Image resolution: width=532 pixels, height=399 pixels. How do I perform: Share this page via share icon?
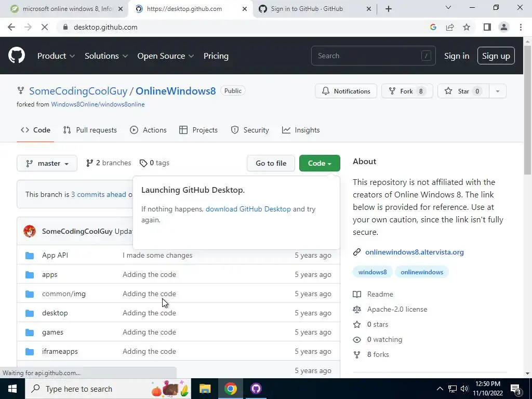pos(450,27)
